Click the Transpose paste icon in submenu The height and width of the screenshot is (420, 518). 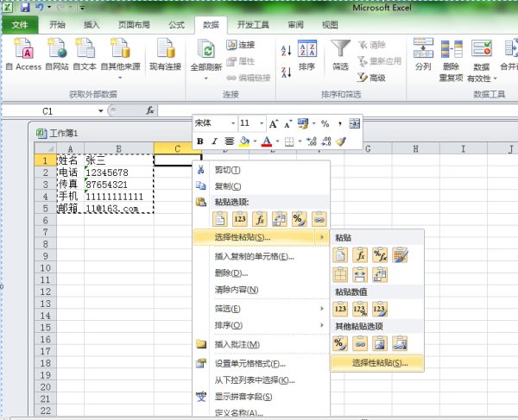[380, 275]
